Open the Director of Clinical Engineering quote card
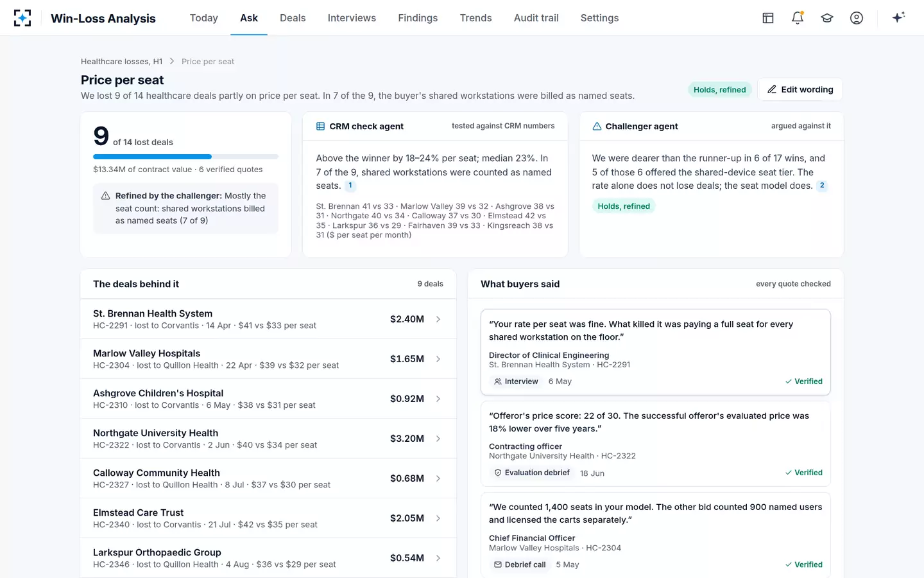924x578 pixels. (x=656, y=352)
